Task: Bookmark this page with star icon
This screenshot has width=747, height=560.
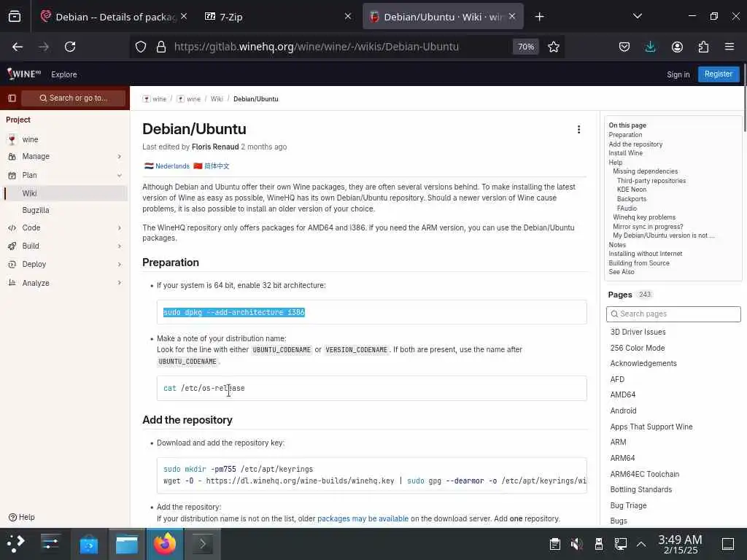Action: tap(553, 47)
